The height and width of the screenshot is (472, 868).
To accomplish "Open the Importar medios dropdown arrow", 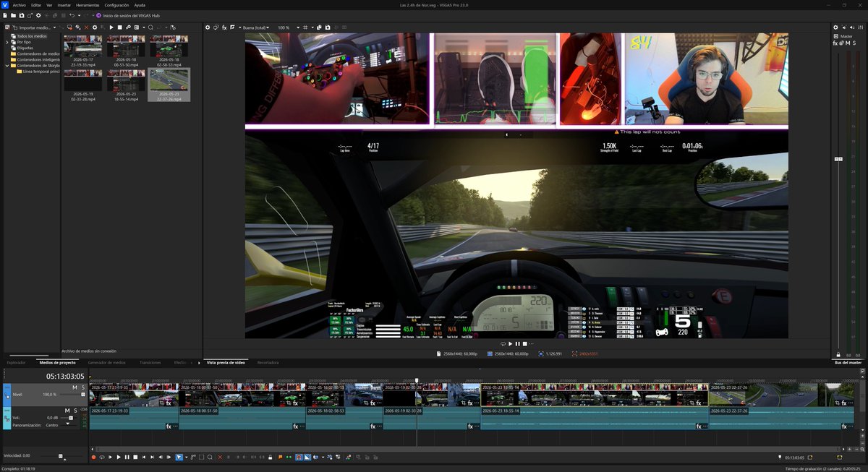I will point(54,27).
